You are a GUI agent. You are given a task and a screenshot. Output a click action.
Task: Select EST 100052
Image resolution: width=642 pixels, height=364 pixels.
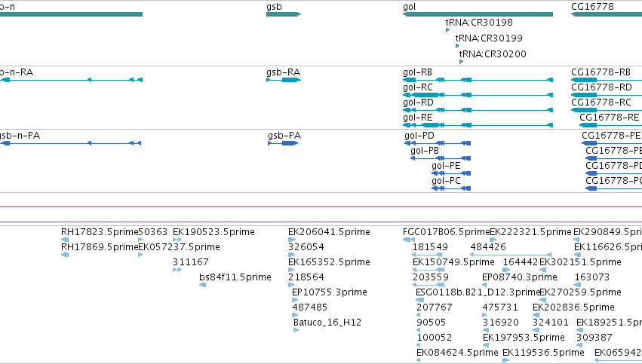point(435,338)
